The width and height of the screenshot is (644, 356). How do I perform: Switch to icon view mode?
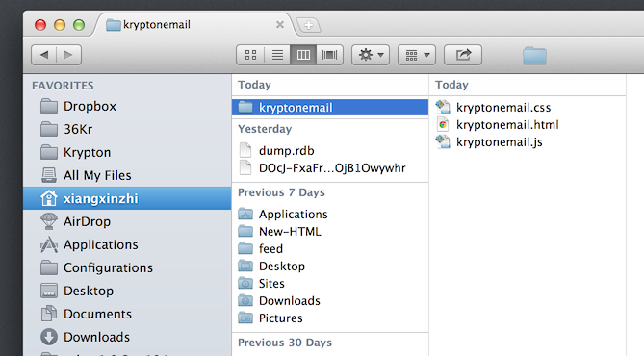[x=250, y=55]
